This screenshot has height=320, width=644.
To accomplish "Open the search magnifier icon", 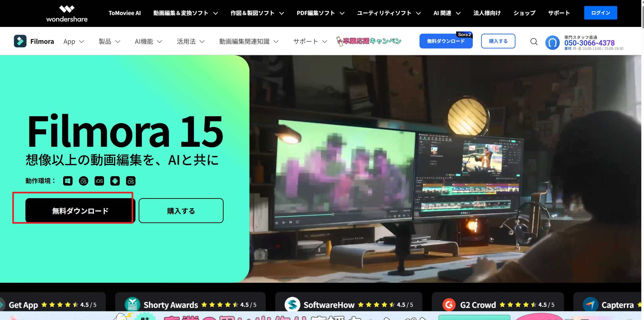I will coord(534,42).
